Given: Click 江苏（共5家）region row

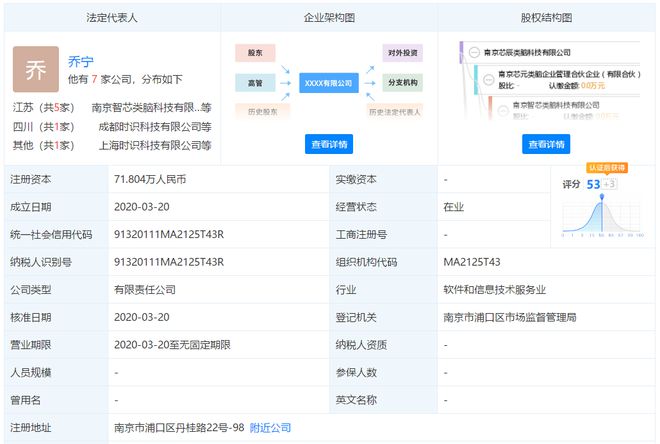Looking at the screenshot, I should [112, 108].
